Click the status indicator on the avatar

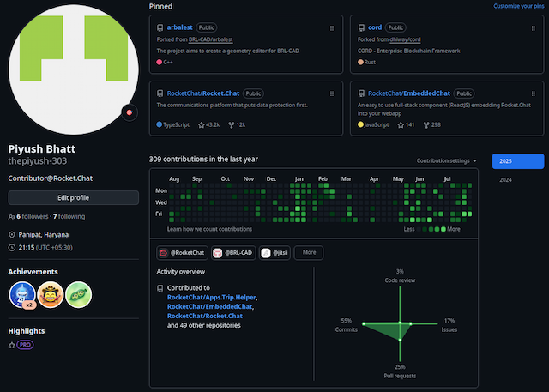coord(129,112)
